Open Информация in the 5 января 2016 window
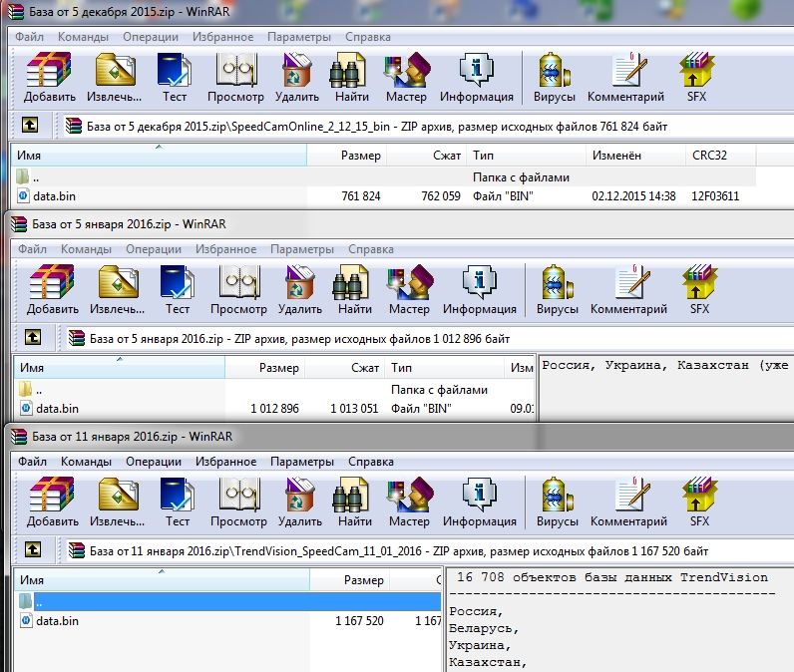 (x=479, y=290)
